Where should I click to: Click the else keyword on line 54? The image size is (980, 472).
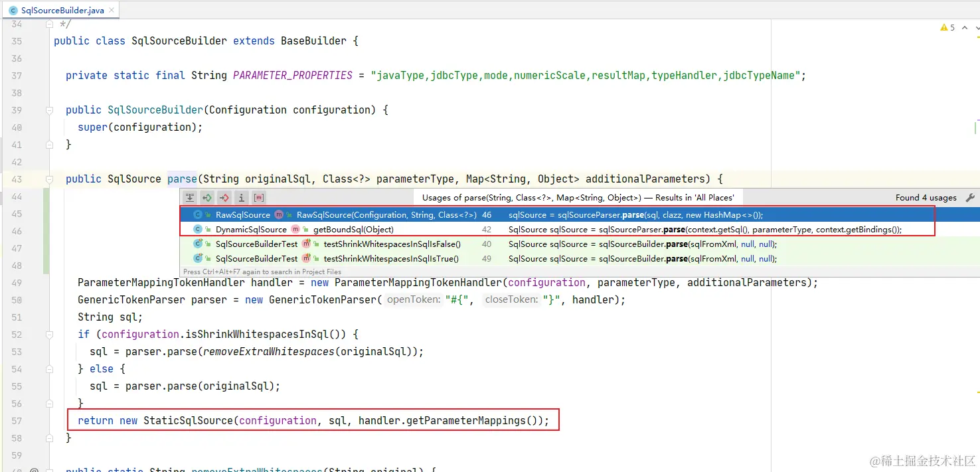(x=102, y=369)
